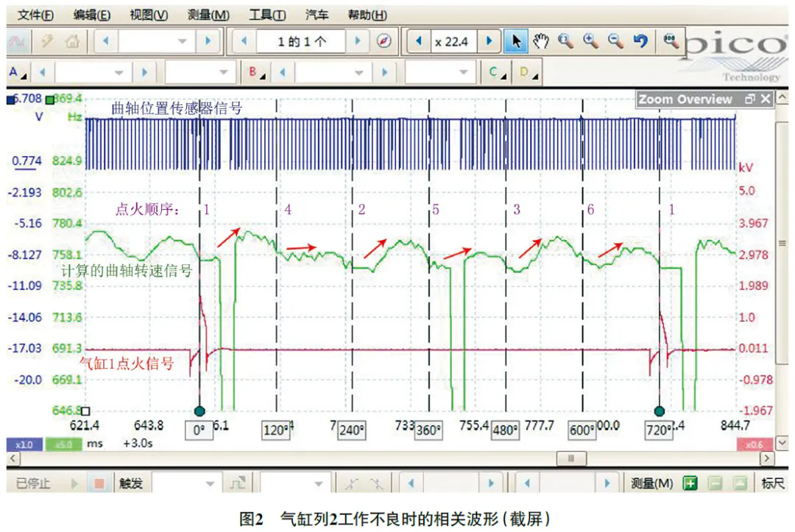Select falling edge trigger icon
The width and height of the screenshot is (795, 532).
tap(376, 483)
